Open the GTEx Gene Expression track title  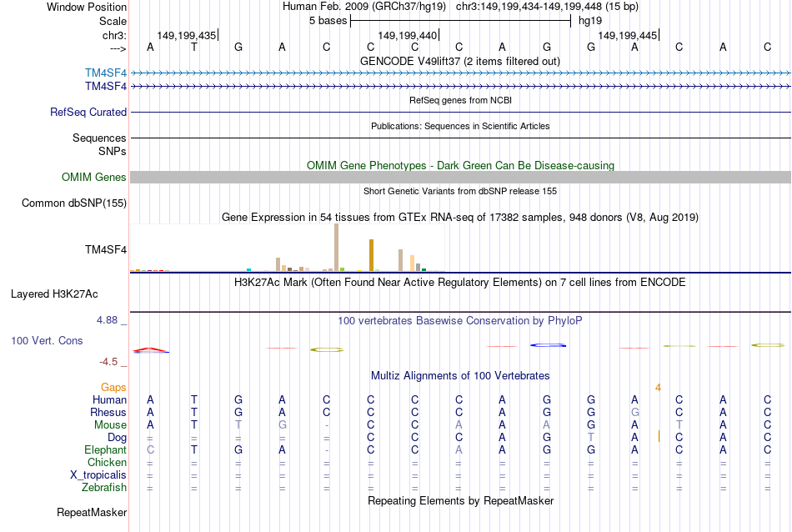[460, 218]
